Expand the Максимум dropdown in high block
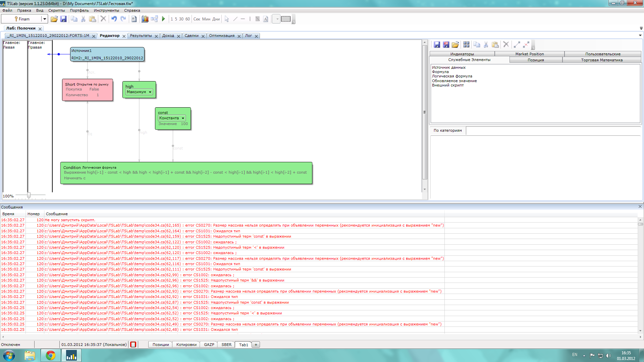The height and width of the screenshot is (362, 644). (x=150, y=92)
